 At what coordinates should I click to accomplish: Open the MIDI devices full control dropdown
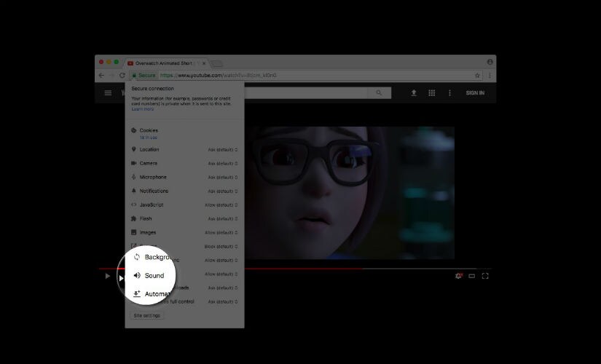coord(223,301)
